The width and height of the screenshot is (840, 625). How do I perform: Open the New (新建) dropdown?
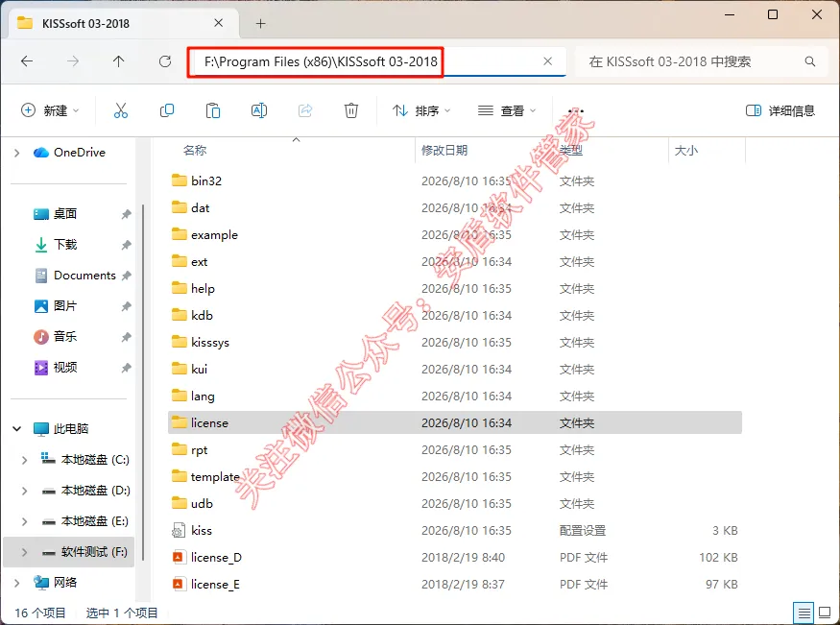click(50, 110)
